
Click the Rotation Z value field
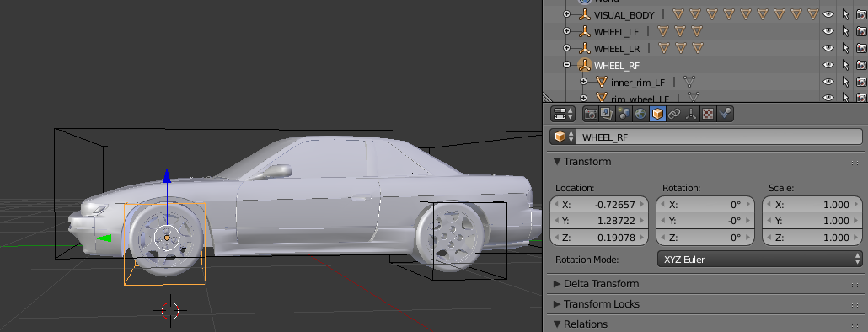(705, 238)
